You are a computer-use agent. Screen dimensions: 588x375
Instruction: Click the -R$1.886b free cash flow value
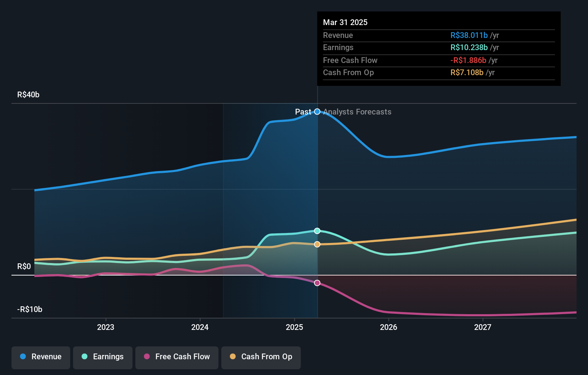[468, 60]
